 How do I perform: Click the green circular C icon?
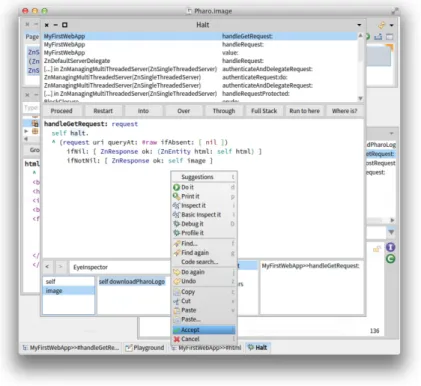click(390, 259)
